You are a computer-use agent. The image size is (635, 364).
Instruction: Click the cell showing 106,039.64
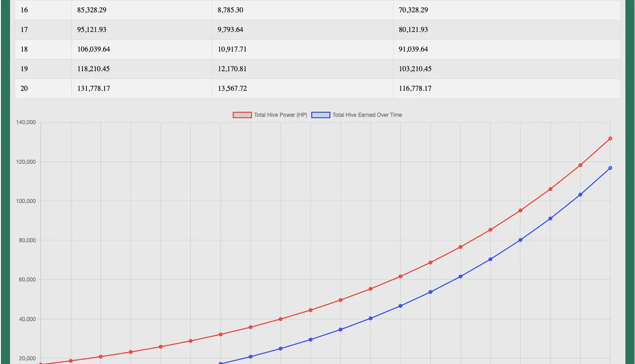coord(142,50)
